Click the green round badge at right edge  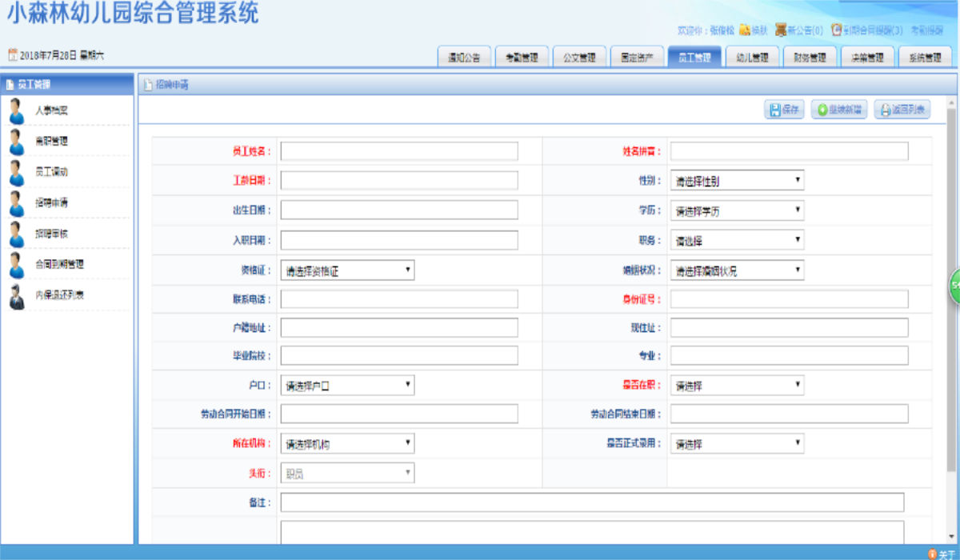tap(954, 286)
